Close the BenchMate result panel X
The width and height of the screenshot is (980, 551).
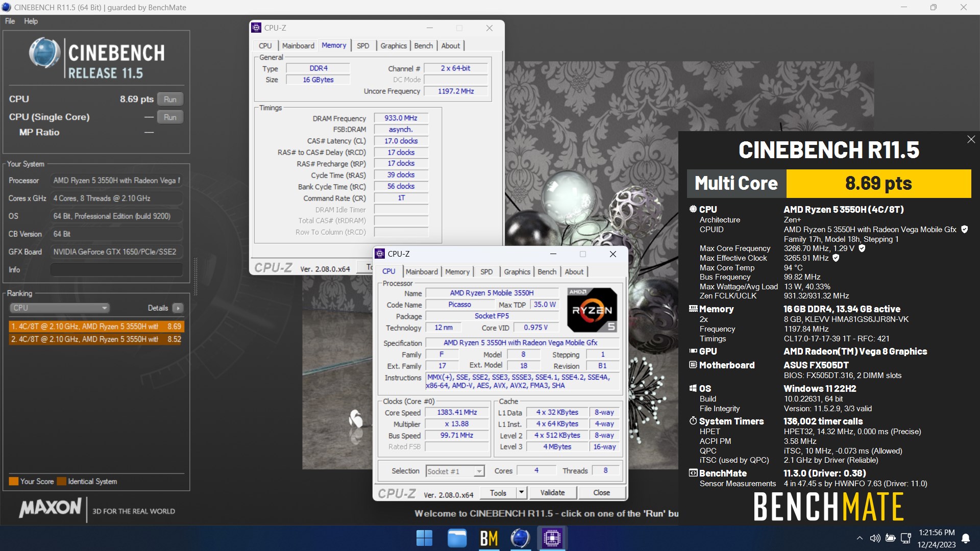pyautogui.click(x=971, y=139)
